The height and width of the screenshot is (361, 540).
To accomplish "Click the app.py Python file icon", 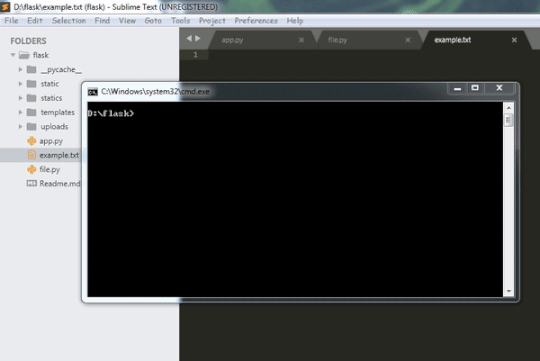I will coord(32,141).
